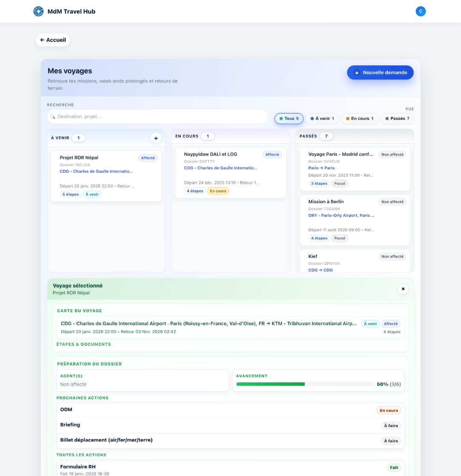
Task: Switch to En cours view filter
Action: coord(359,119)
